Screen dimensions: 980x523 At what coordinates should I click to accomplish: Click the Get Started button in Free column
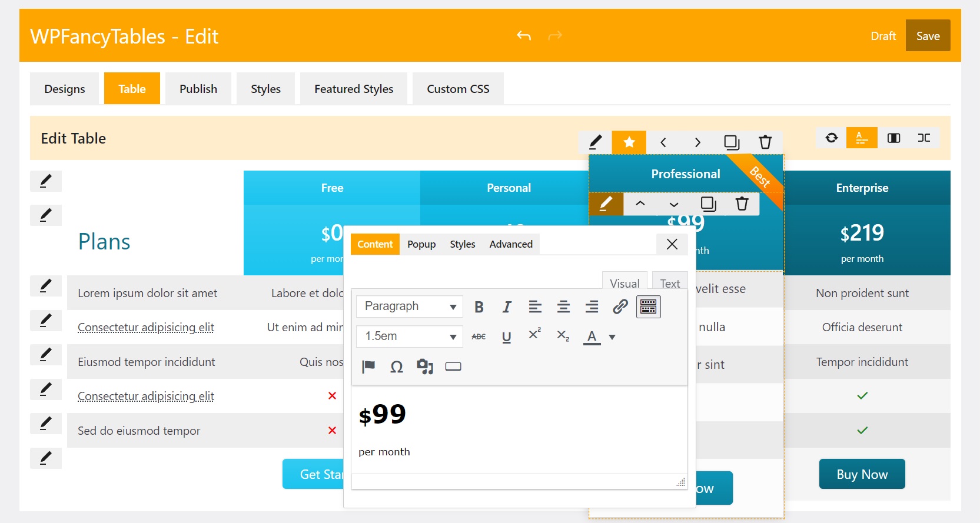tap(313, 474)
